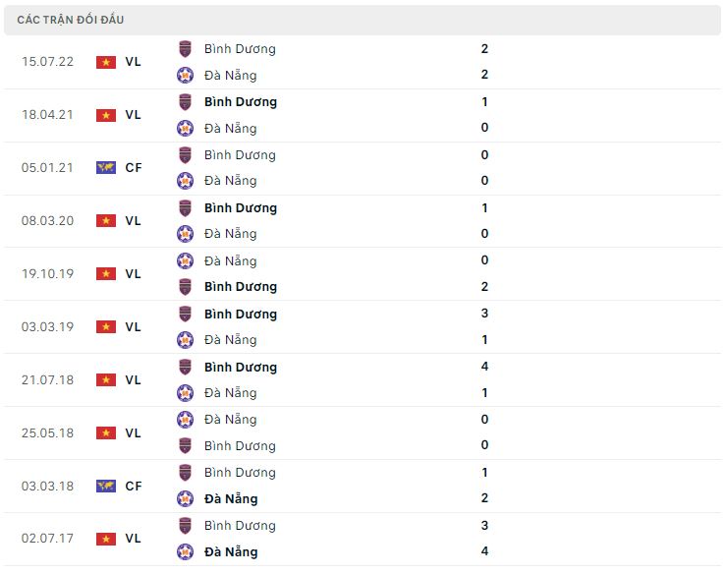Click Vietnam flag beside 18.04.21 date

[x=105, y=115]
